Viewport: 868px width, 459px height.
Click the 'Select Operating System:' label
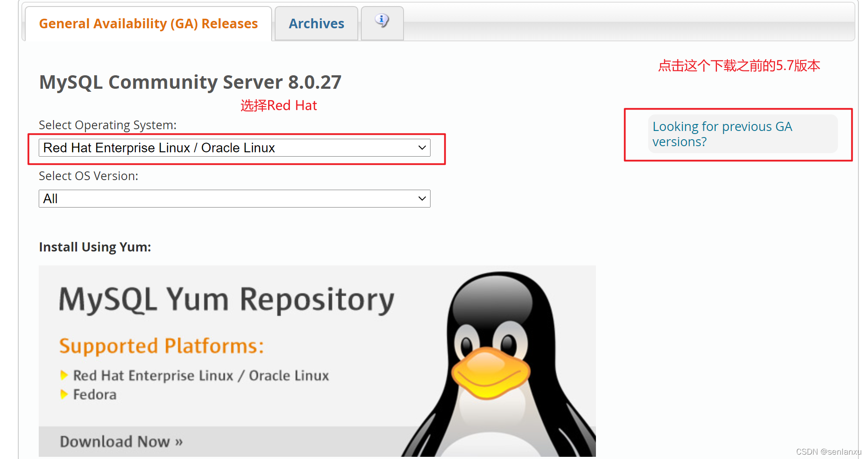tap(108, 125)
